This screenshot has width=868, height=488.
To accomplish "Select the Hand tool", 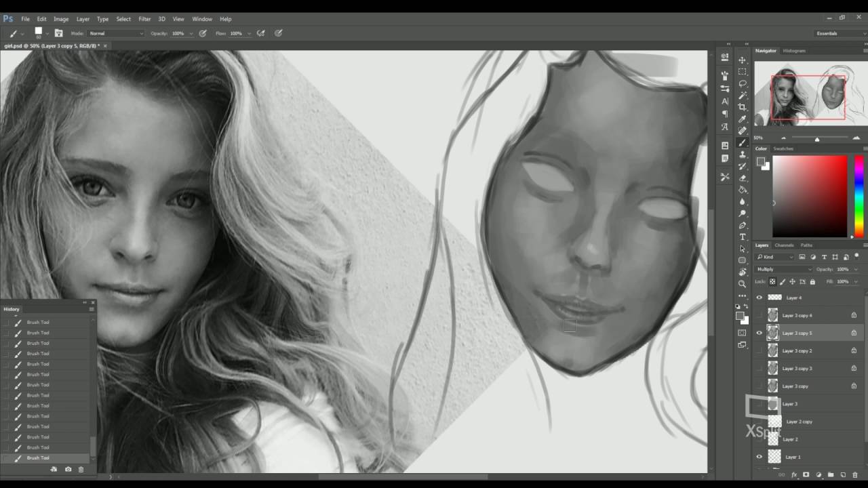I will 743,272.
